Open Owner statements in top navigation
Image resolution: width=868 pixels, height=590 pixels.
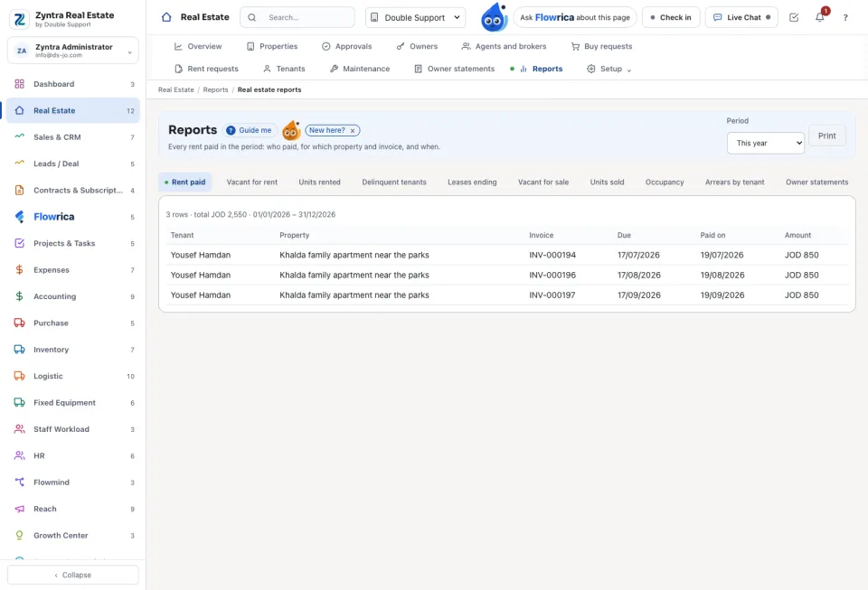tap(454, 69)
